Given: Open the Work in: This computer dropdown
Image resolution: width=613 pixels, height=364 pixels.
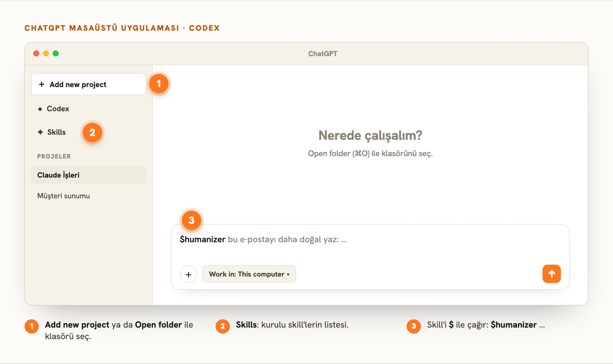Looking at the screenshot, I should [249, 274].
